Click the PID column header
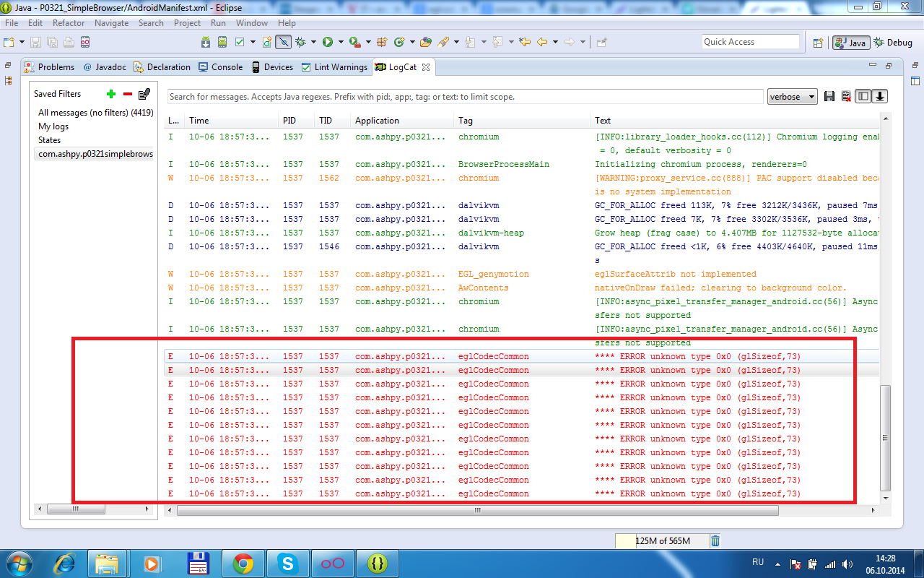The width and height of the screenshot is (924, 578). click(x=289, y=121)
